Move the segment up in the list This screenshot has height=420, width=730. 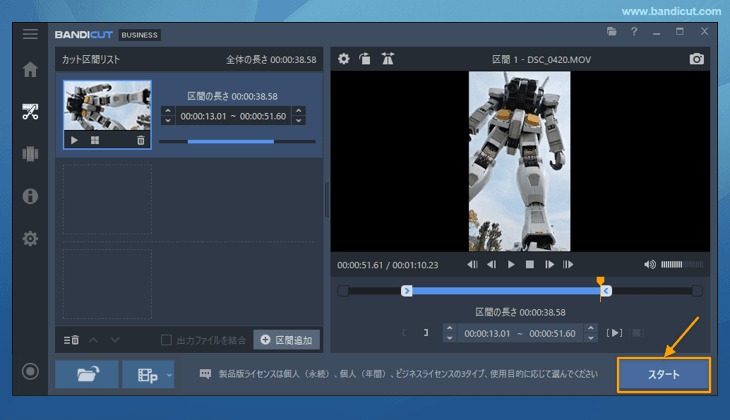pyautogui.click(x=93, y=340)
